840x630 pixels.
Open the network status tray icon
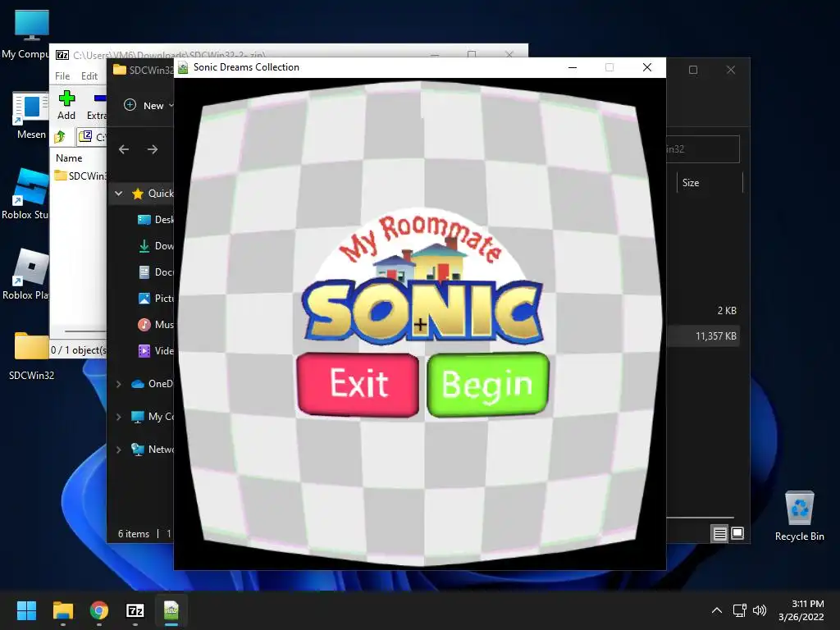(740, 610)
